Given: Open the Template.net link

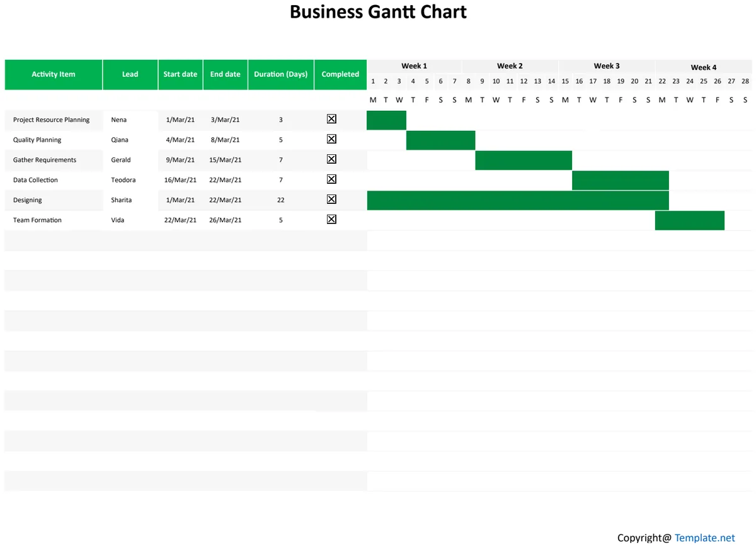Looking at the screenshot, I should click(704, 538).
